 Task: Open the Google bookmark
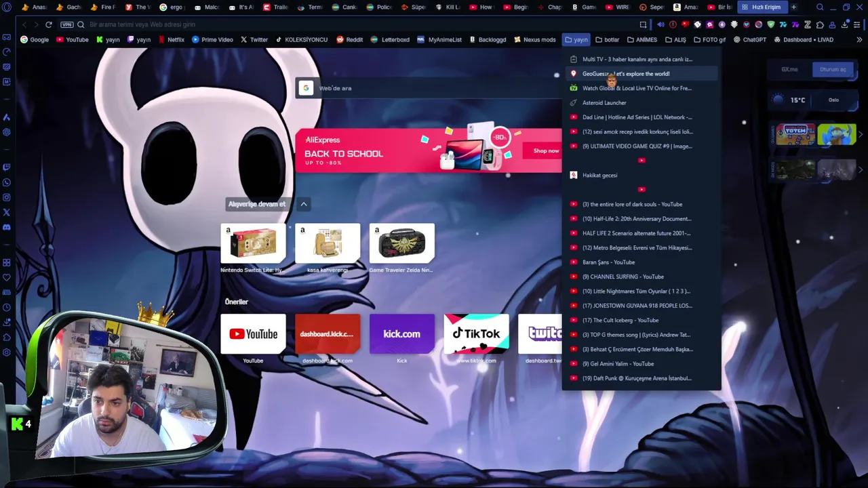35,39
